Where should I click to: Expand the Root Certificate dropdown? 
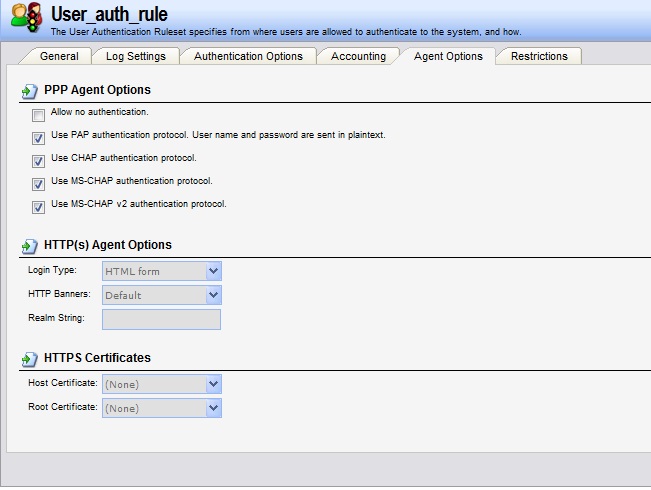pos(212,408)
